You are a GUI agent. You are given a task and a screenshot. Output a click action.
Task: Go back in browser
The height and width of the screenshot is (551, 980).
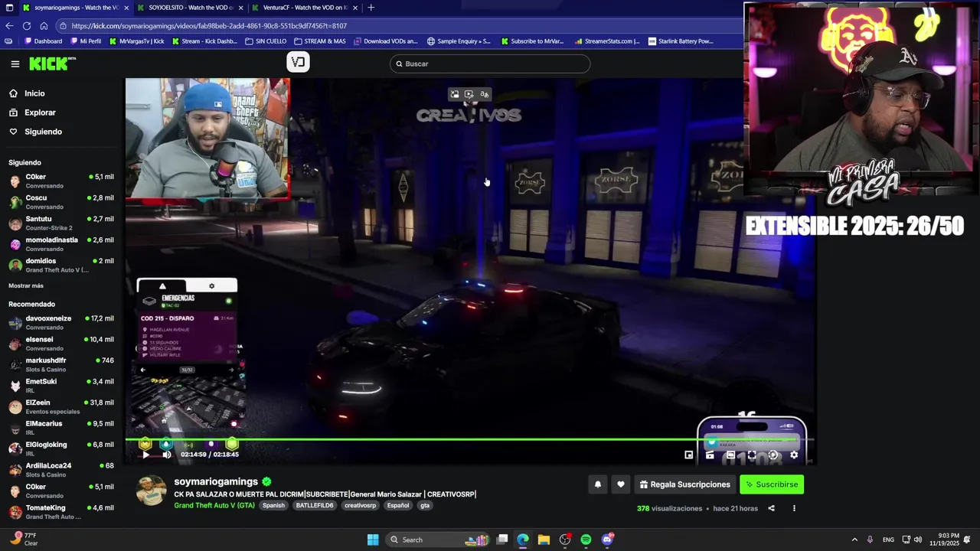9,25
